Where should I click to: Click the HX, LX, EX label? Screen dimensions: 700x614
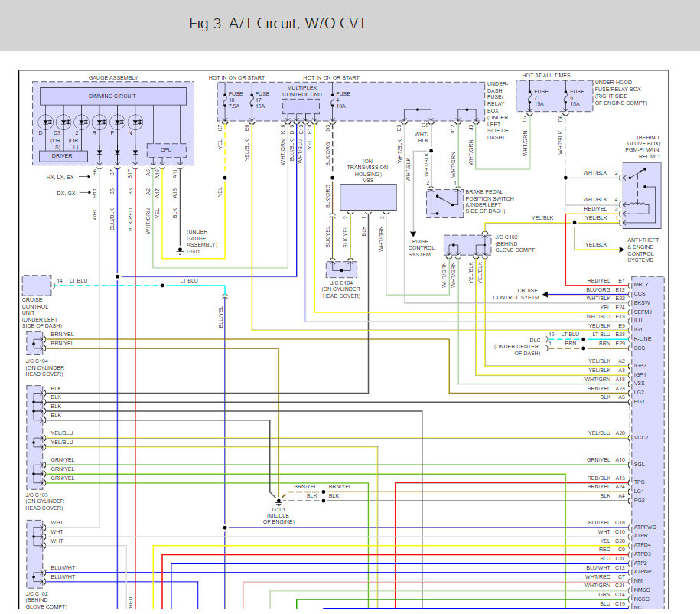coord(60,178)
